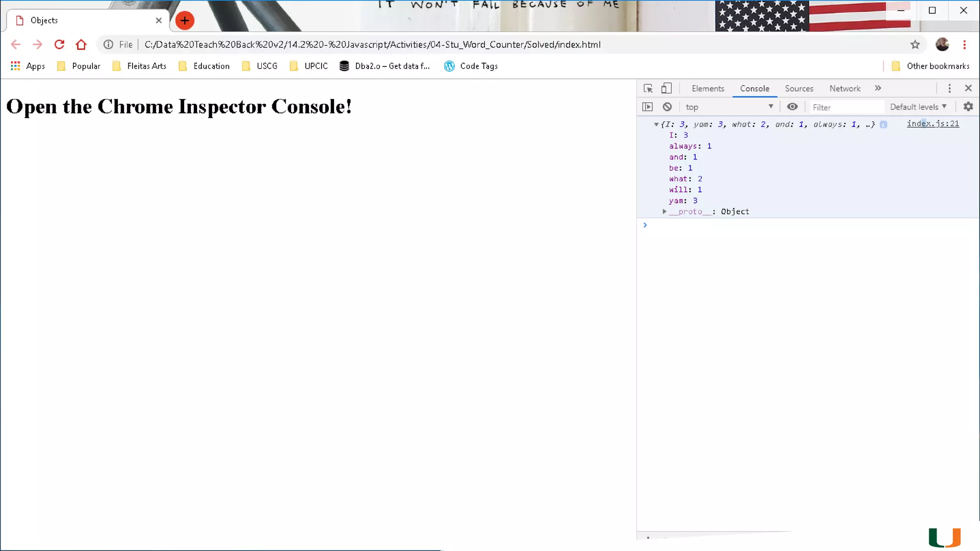
Task: Open DevTools three-dot customize menu
Action: (x=949, y=88)
